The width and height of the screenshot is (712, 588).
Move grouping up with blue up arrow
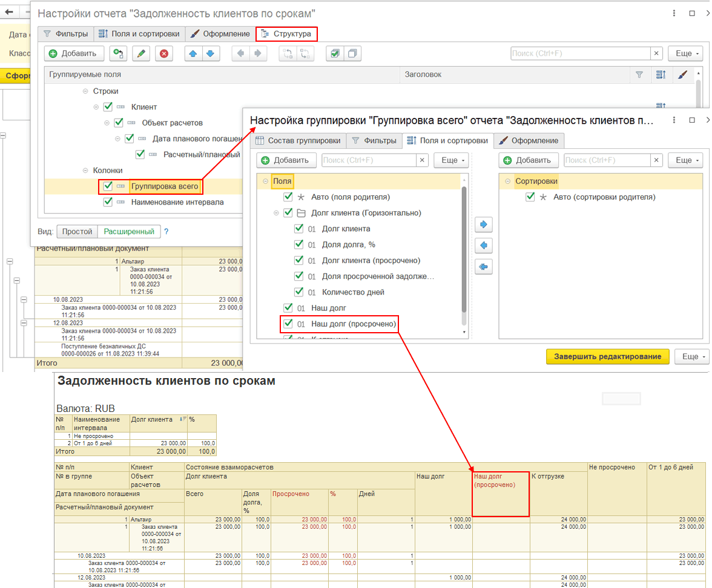pyautogui.click(x=193, y=54)
